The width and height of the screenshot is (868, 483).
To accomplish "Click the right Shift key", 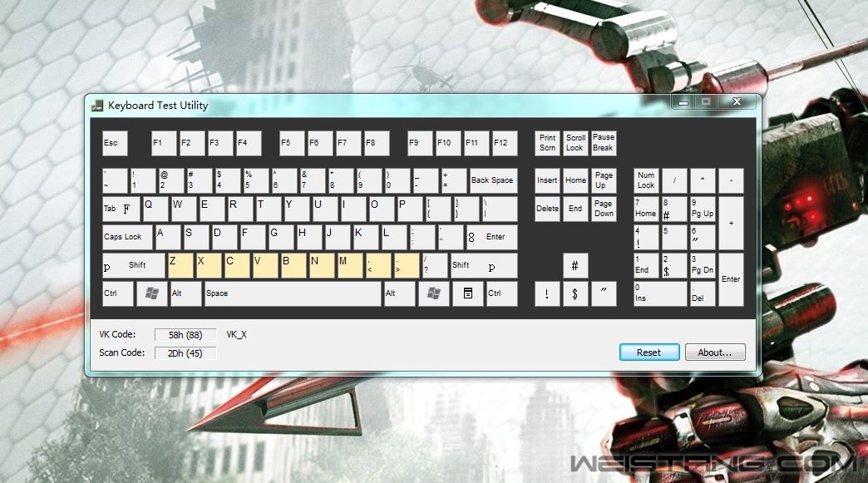I will (484, 265).
